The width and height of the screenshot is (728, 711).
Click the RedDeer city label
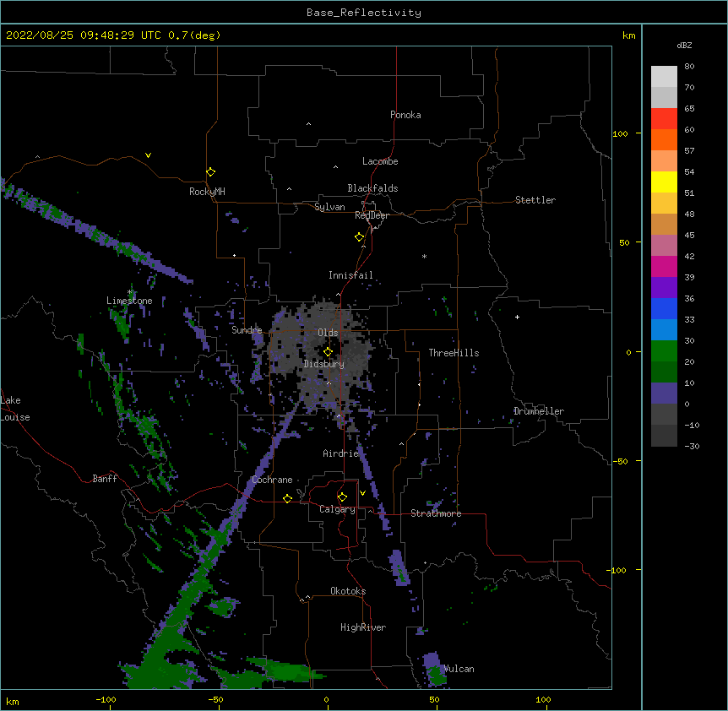coord(372,215)
